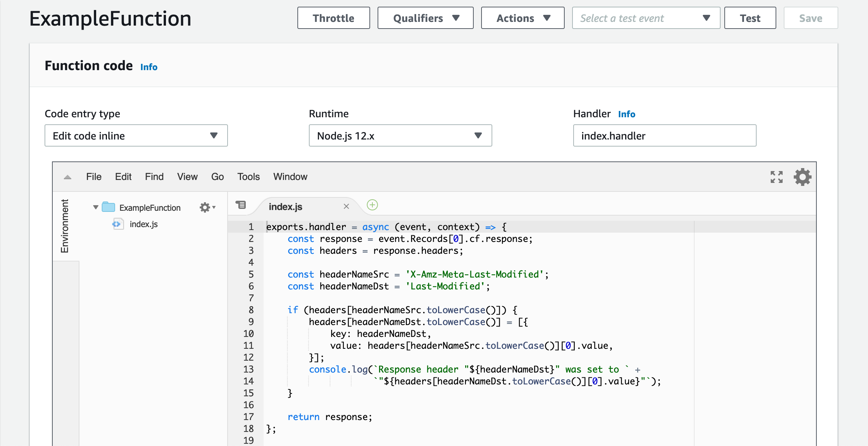Collapse menu bar with up arrow
This screenshot has width=868, height=446.
[x=68, y=177]
